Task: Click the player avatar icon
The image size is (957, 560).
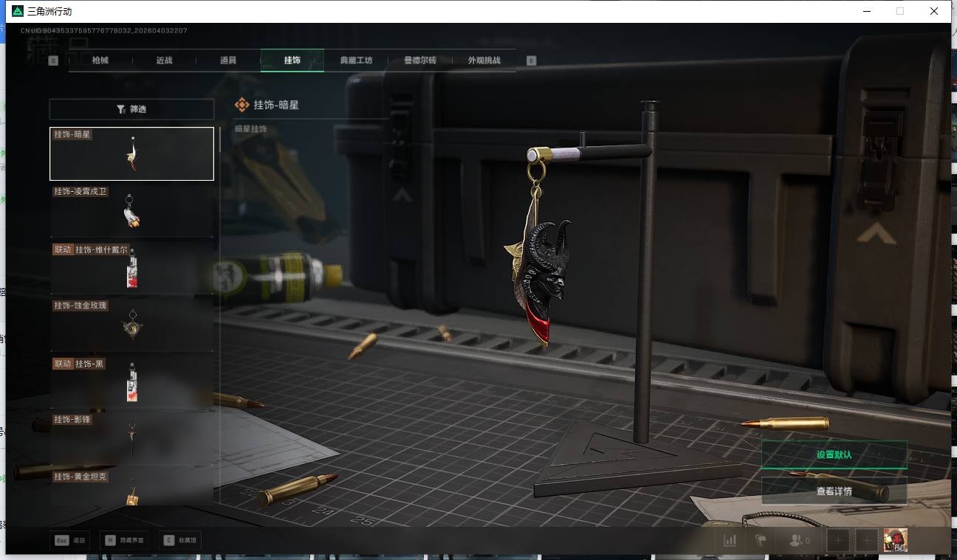Action: click(895, 540)
